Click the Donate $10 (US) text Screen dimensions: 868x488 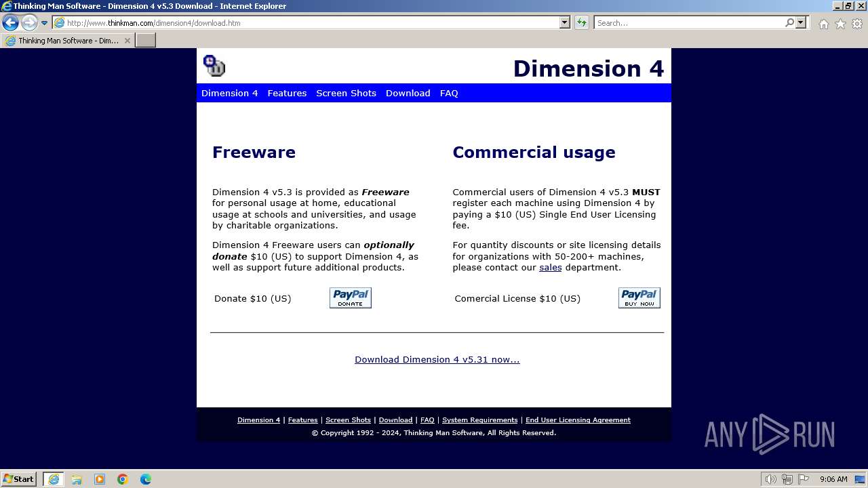click(252, 298)
